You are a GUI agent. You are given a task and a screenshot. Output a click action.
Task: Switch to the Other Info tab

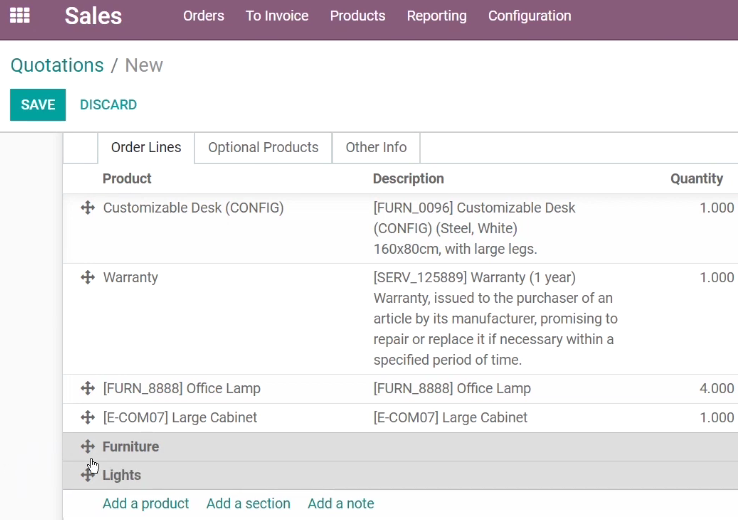click(x=376, y=148)
